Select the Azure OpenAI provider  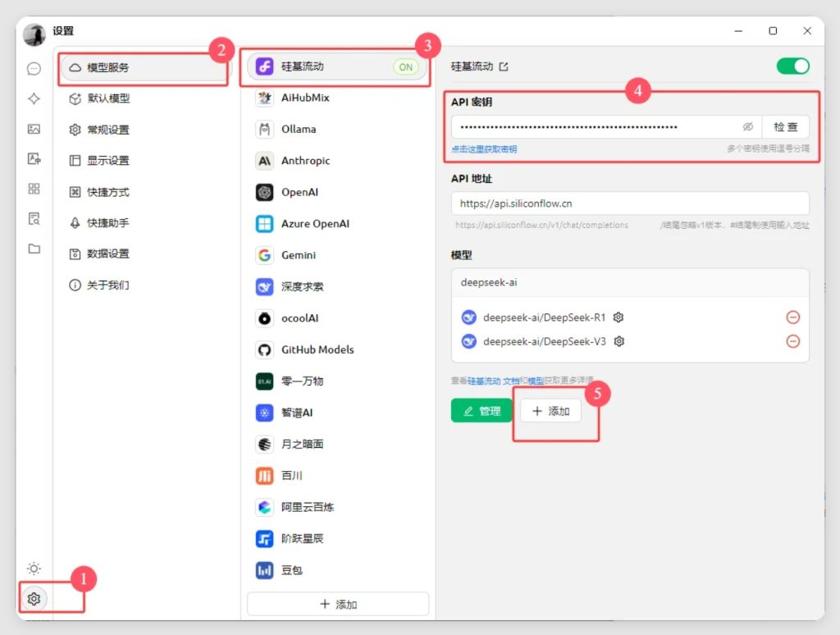pyautogui.click(x=337, y=224)
